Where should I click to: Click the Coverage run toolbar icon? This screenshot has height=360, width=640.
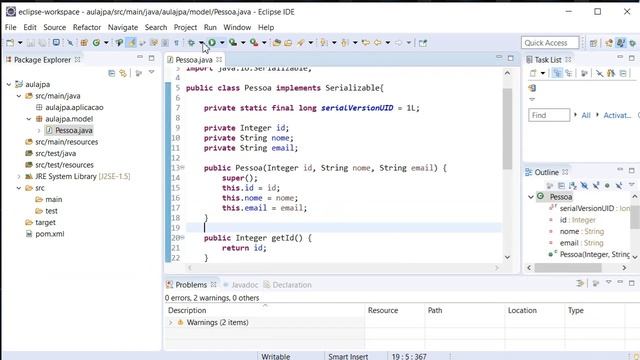pos(233,42)
